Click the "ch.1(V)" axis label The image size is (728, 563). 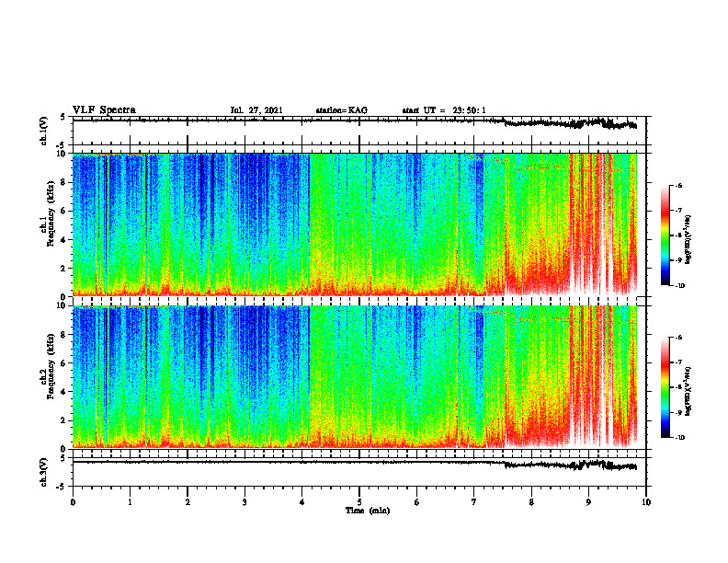coord(44,131)
